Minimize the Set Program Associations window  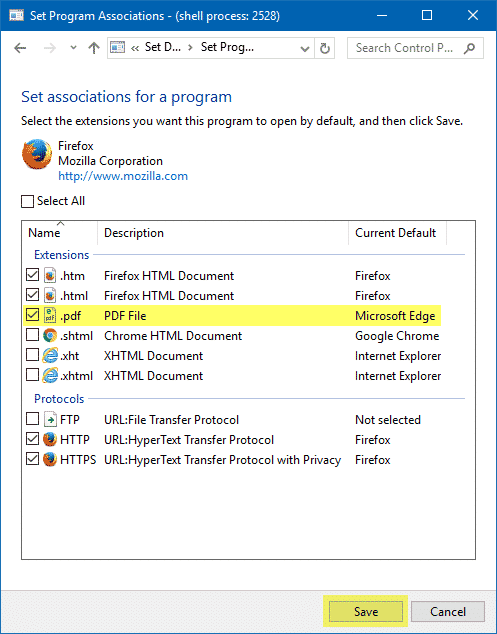tap(381, 15)
